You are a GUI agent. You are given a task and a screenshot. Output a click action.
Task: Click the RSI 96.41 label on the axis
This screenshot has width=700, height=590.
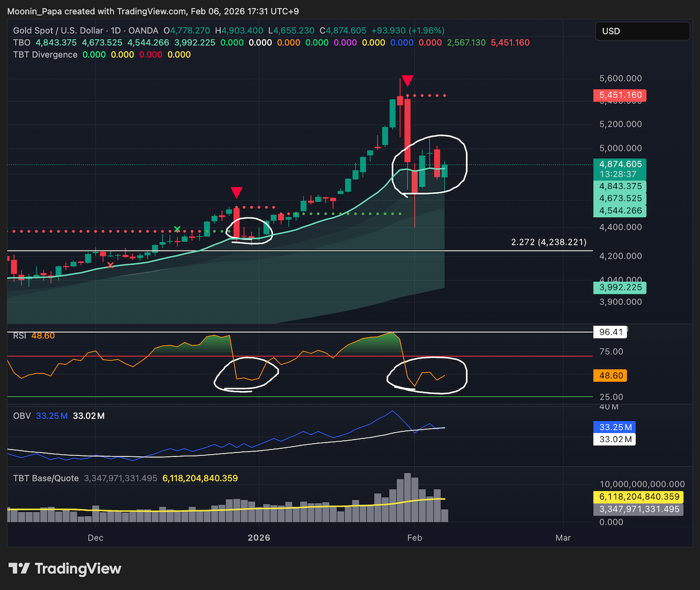pyautogui.click(x=611, y=332)
